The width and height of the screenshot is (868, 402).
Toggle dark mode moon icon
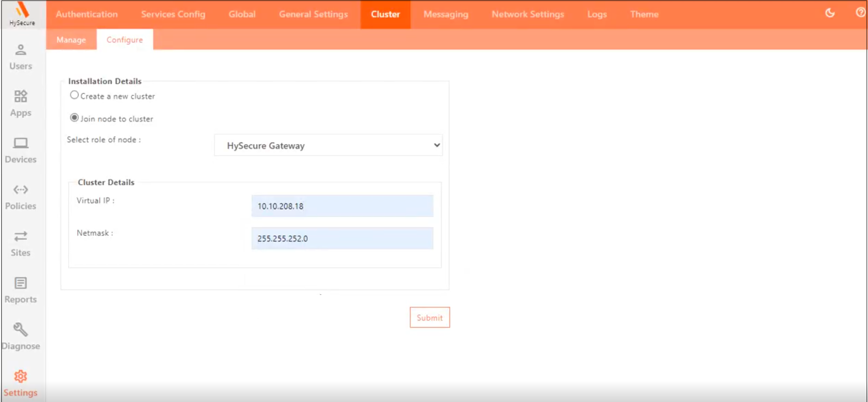[830, 13]
